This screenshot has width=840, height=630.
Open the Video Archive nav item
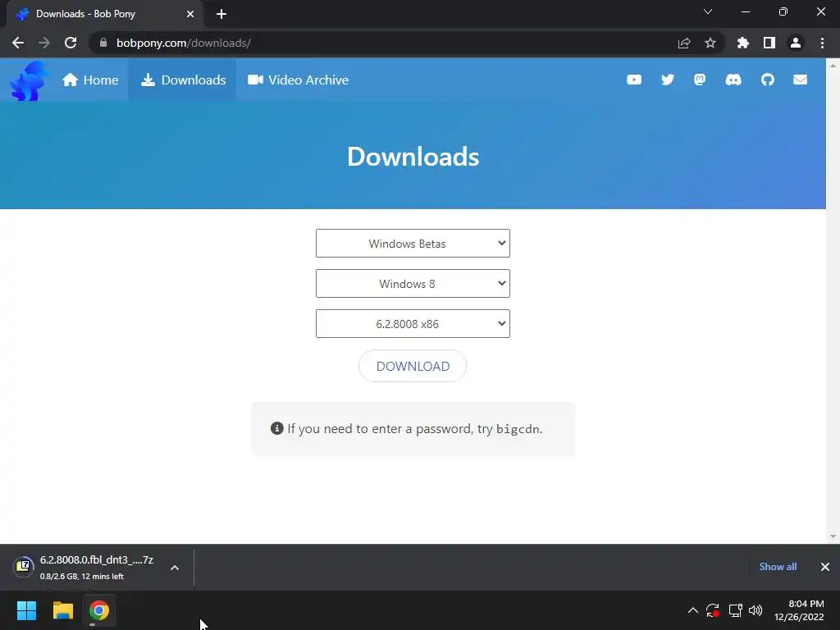coord(298,80)
